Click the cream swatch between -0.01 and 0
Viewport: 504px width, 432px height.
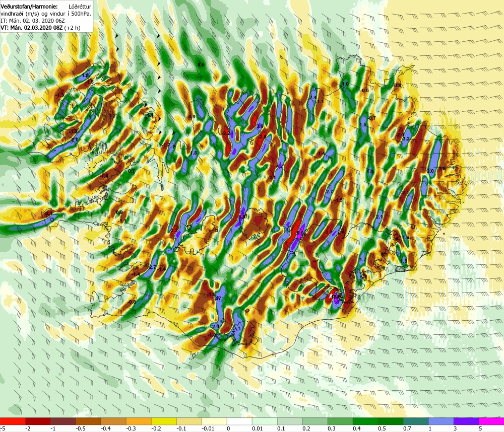[214, 421]
